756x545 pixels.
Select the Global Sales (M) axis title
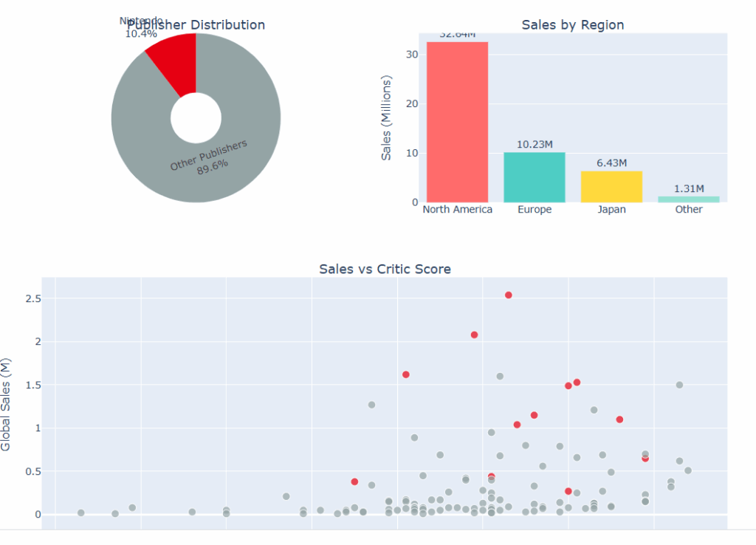[x=7, y=404]
